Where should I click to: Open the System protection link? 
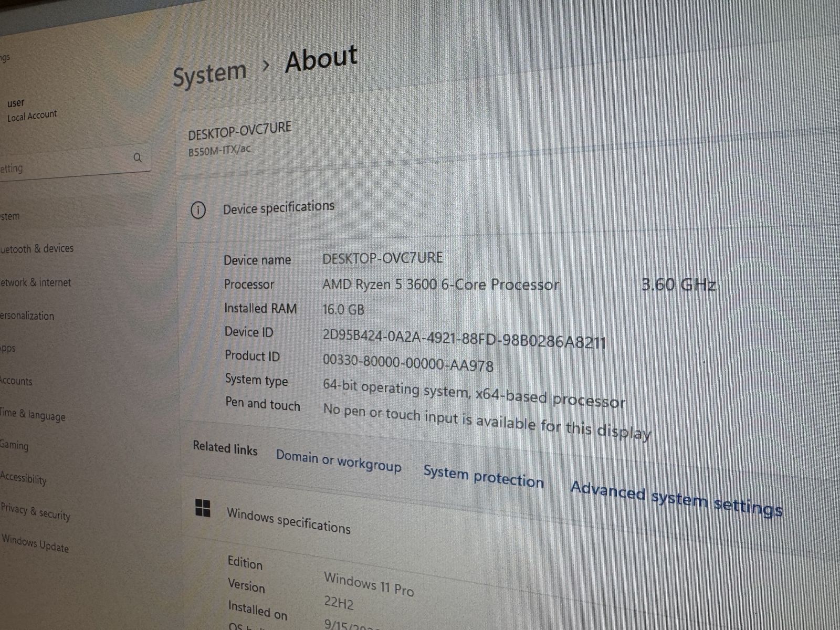[x=484, y=477]
